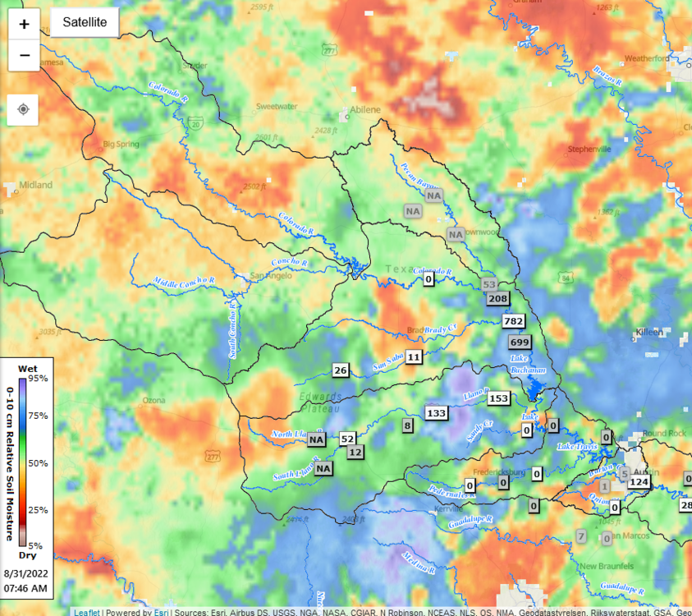The width and height of the screenshot is (692, 616).
Task: Open the Leaflet attribution link
Action: 86,612
